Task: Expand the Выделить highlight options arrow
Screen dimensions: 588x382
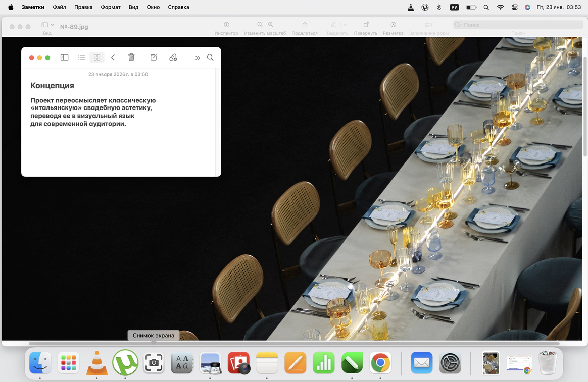Action: point(345,25)
